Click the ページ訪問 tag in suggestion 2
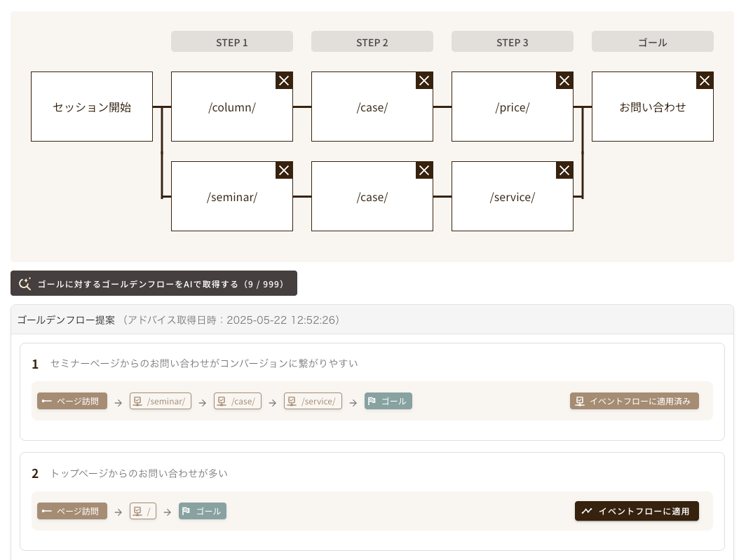This screenshot has width=746, height=560. coord(72,511)
